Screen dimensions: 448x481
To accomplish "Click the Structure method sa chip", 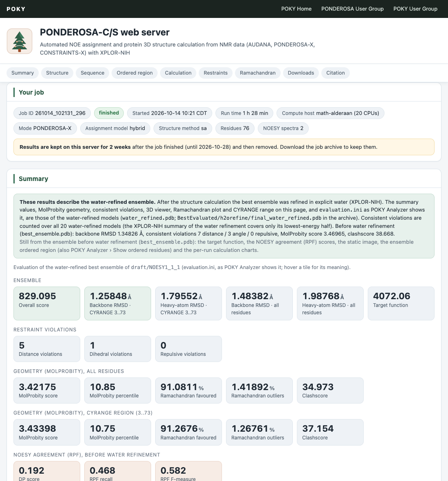I will pos(182,128).
